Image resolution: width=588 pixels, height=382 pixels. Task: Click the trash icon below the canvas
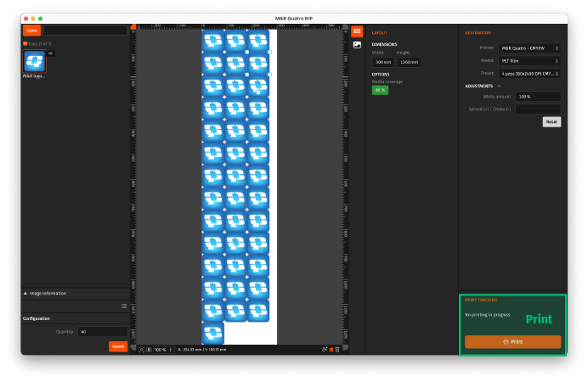coord(337,349)
